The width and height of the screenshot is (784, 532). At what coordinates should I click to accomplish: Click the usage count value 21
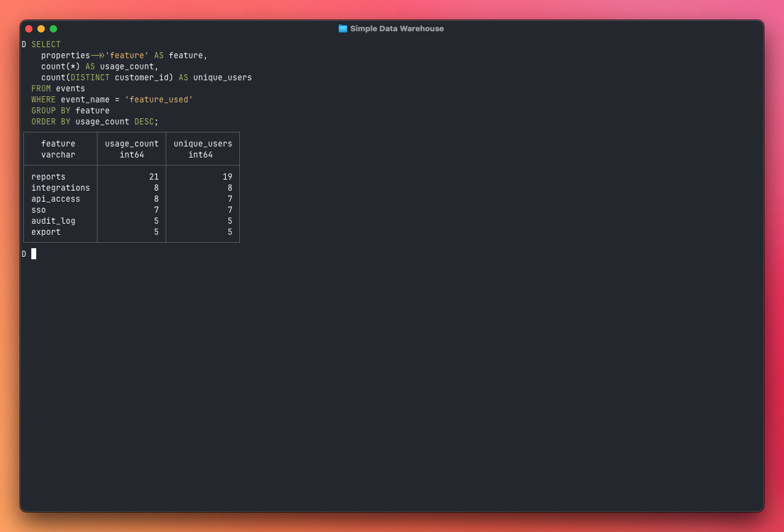pyautogui.click(x=153, y=177)
